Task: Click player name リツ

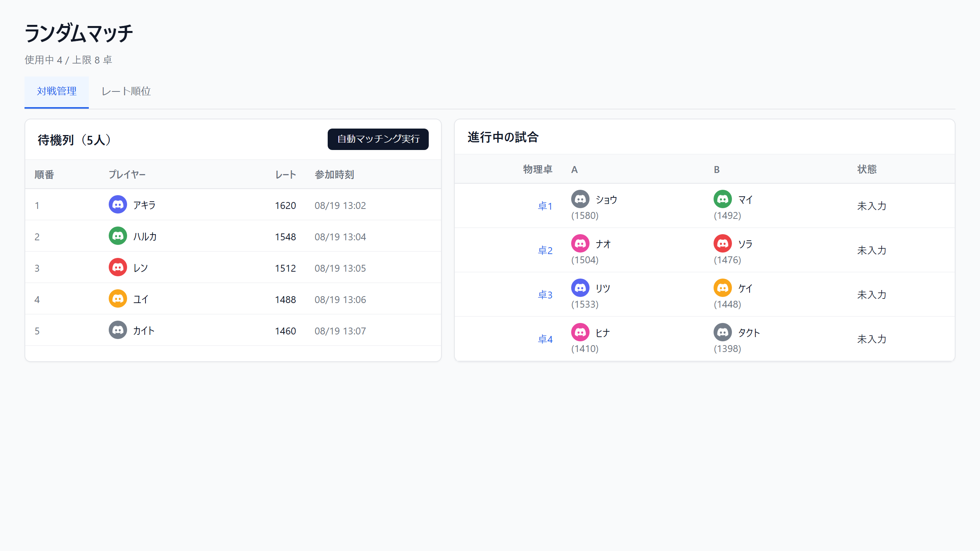Action: 603,289
